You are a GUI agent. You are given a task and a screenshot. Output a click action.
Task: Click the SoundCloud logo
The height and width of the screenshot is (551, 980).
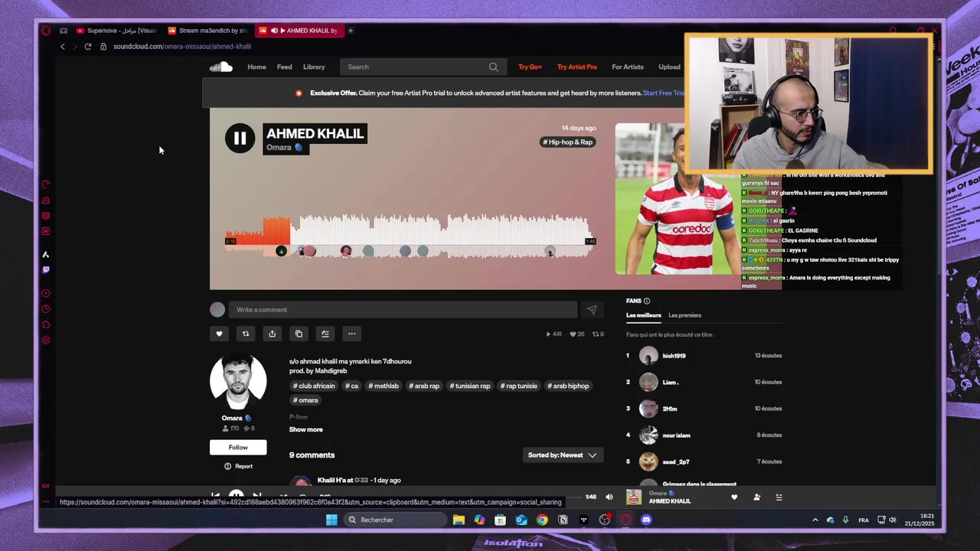[x=220, y=67]
